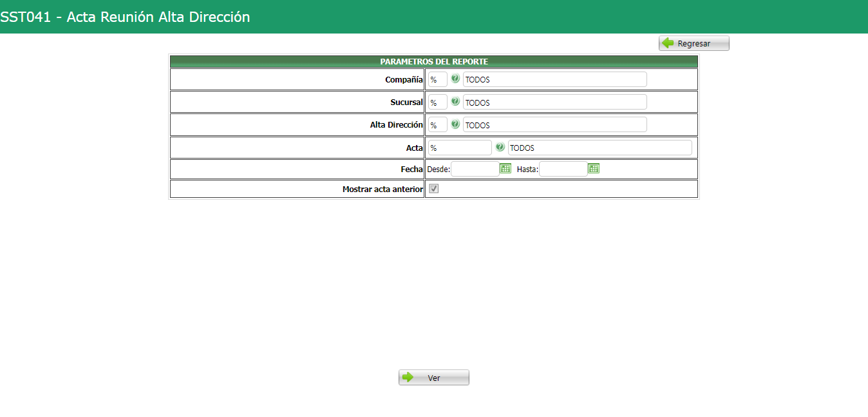Click the Regresar button
This screenshot has height=417, width=868.
point(694,43)
